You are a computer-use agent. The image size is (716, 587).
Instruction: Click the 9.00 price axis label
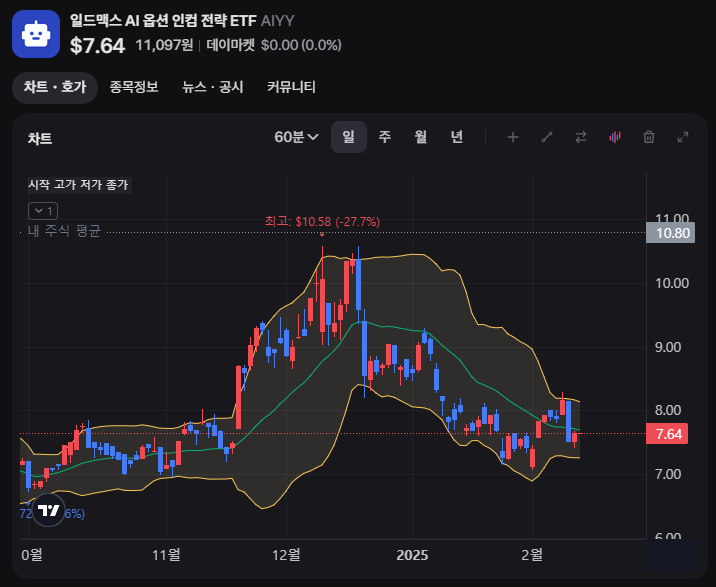tap(668, 347)
